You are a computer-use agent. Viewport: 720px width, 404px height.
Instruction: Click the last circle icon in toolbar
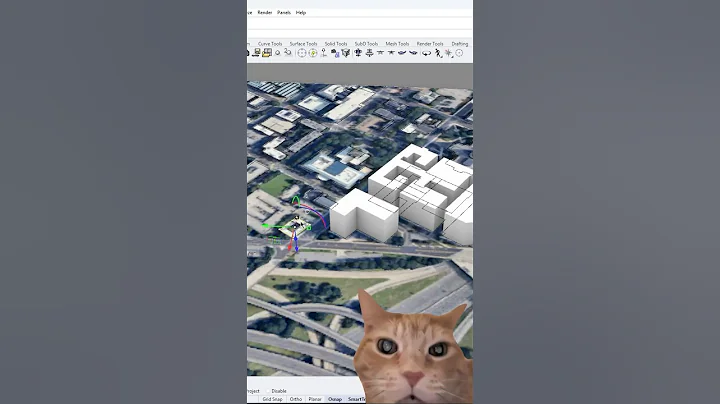(x=459, y=53)
